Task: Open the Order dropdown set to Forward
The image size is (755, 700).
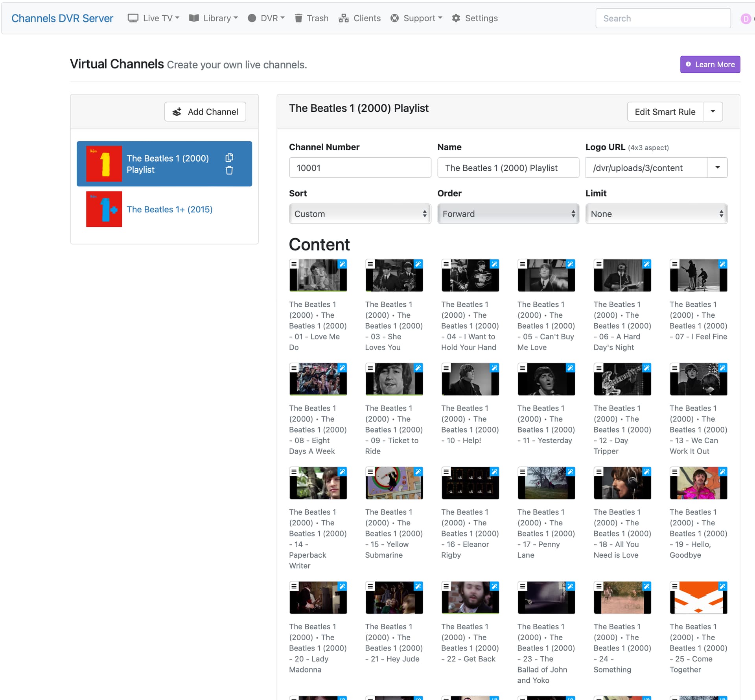Action: click(508, 214)
